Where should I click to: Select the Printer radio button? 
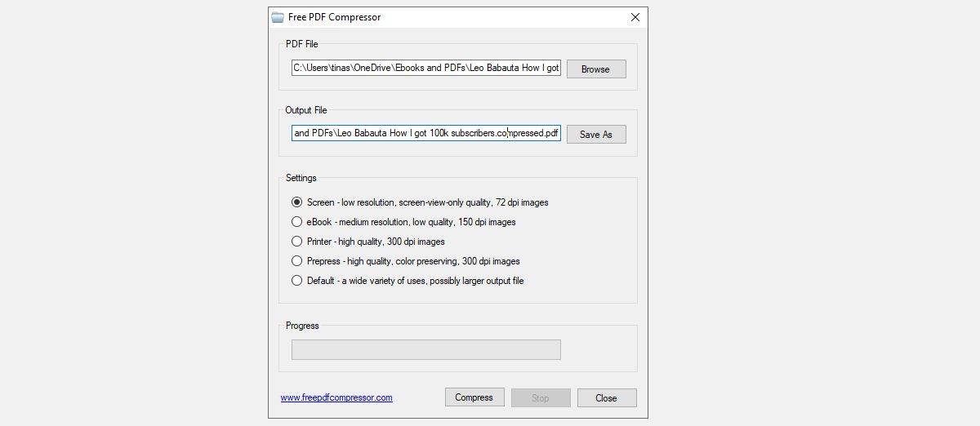[297, 242]
